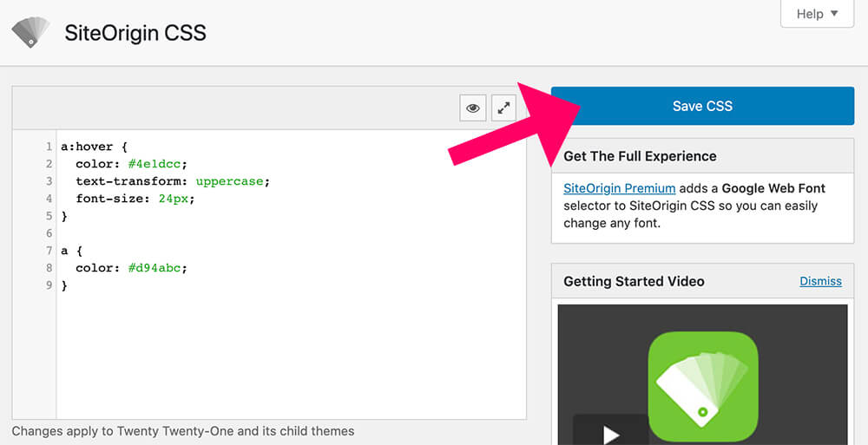Click the SiteOrigin CSS logo icon
The image size is (868, 445).
(x=31, y=32)
